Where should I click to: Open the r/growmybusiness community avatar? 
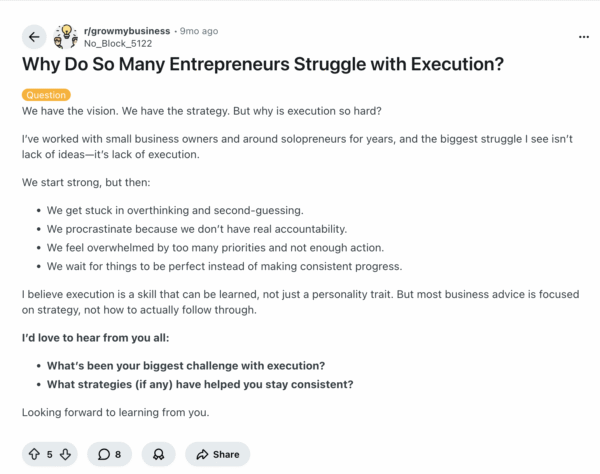(67, 37)
